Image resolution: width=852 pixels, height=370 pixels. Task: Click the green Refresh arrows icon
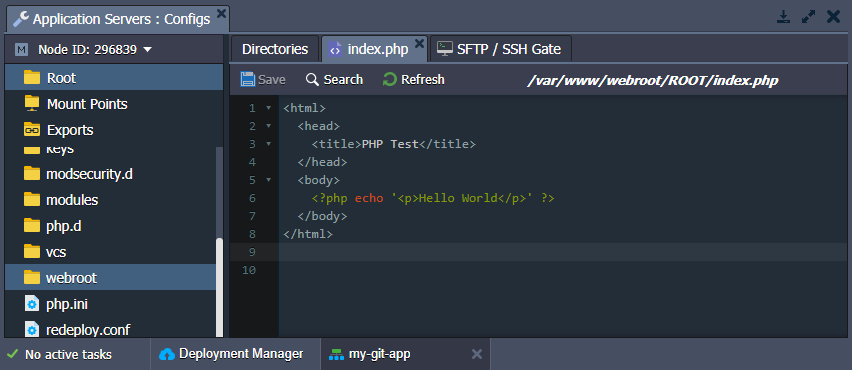[x=390, y=80]
